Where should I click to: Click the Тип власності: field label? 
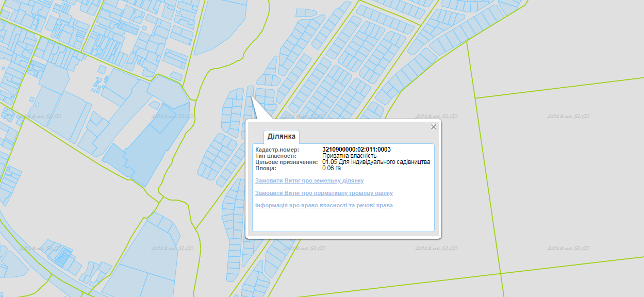(x=276, y=156)
